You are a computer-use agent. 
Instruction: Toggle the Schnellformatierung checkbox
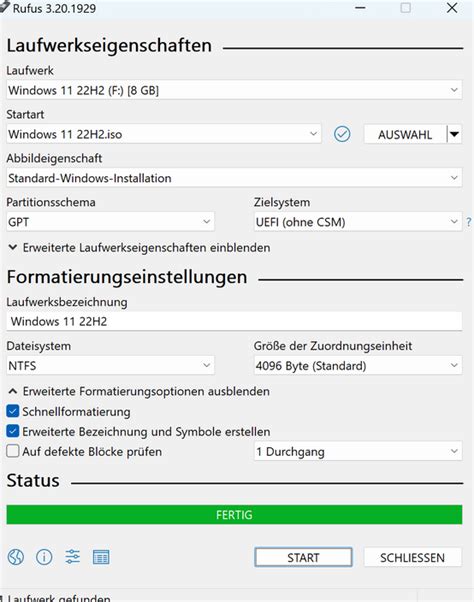(x=13, y=411)
